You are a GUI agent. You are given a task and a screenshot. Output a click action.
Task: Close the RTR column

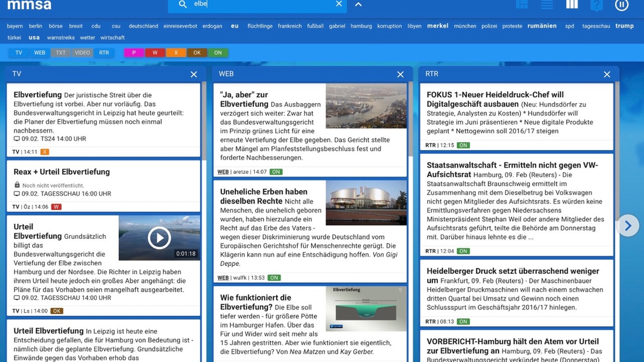pyautogui.click(x=607, y=74)
